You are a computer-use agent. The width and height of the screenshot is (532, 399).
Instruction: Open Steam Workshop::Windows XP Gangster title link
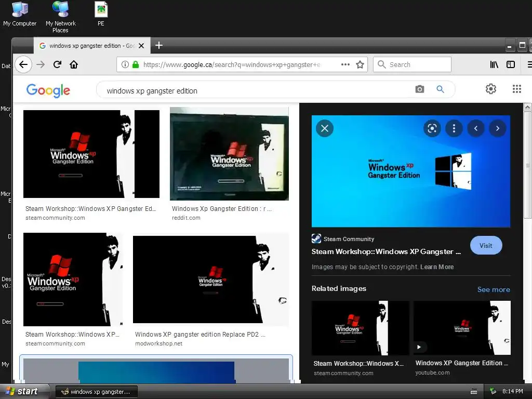coord(386,251)
